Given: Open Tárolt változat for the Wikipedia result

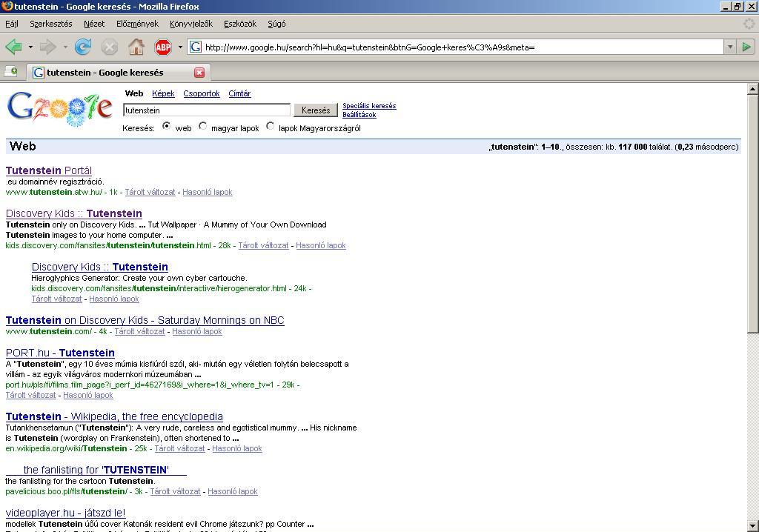Looking at the screenshot, I should pos(179,449).
